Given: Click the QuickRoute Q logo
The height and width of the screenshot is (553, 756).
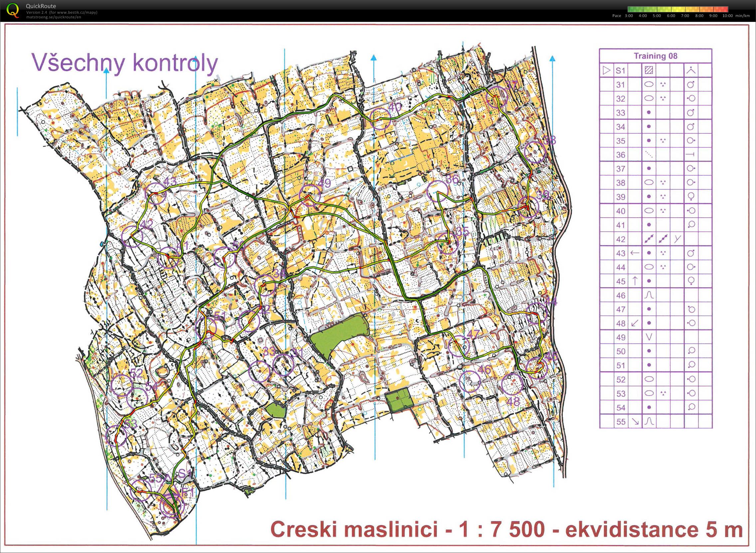Looking at the screenshot, I should click(13, 10).
